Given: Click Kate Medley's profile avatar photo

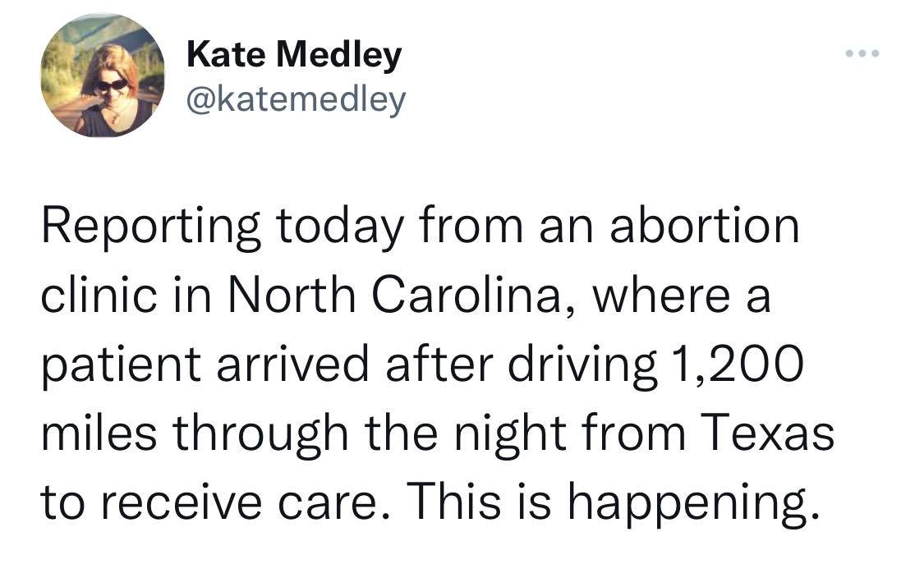Looking at the screenshot, I should coord(103,76).
